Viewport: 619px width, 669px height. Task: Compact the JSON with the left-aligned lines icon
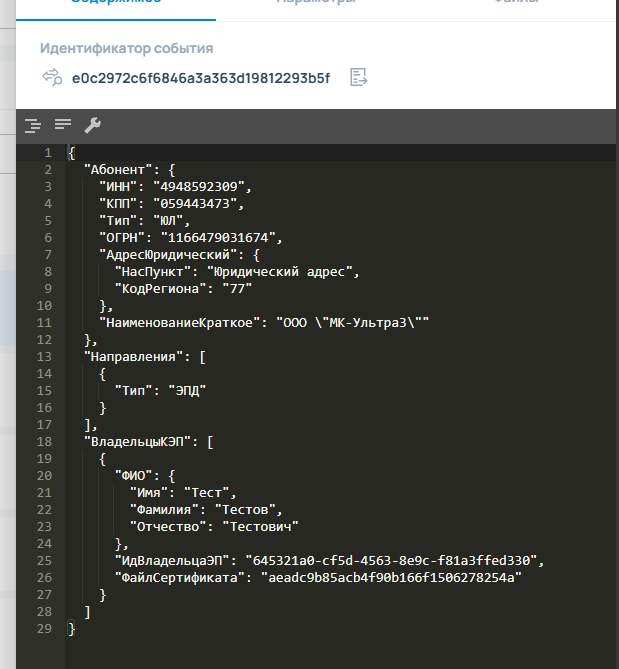63,124
